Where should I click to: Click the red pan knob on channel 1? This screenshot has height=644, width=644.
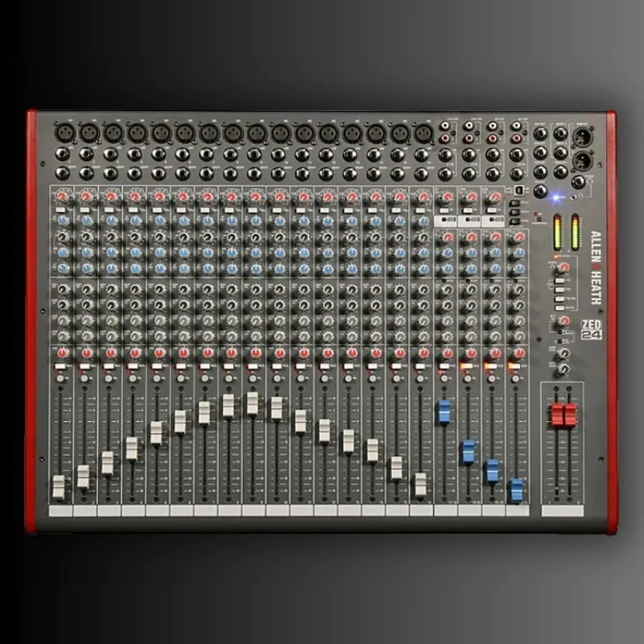(60, 353)
